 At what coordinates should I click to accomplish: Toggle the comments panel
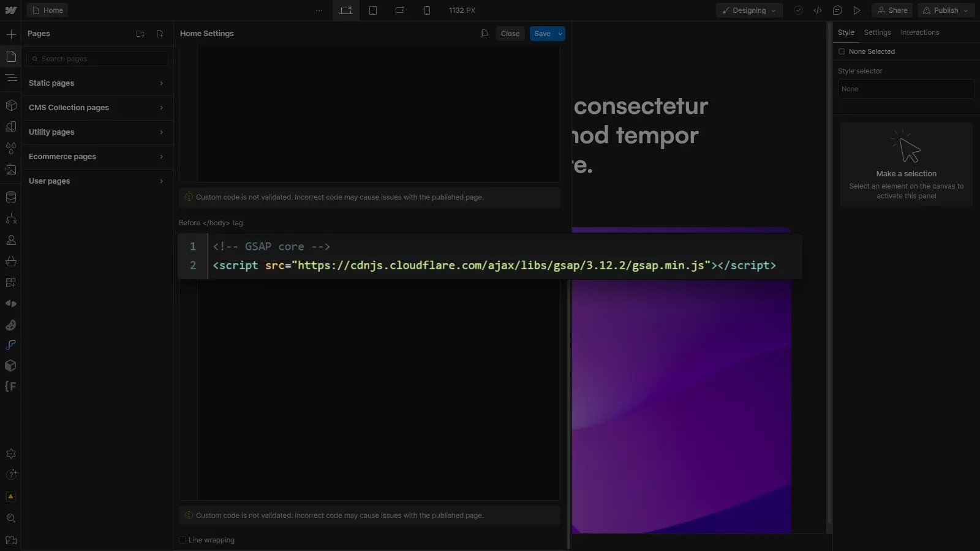(838, 10)
